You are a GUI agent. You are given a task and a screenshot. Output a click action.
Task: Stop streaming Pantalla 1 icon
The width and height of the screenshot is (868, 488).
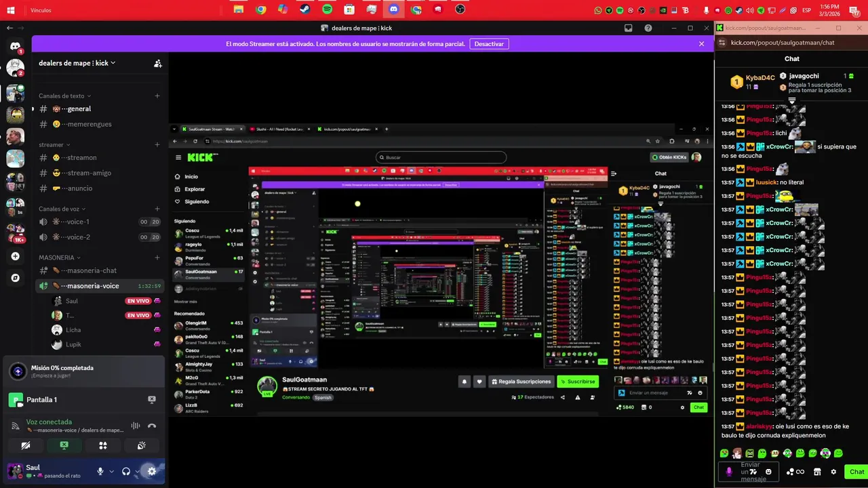[x=152, y=400]
